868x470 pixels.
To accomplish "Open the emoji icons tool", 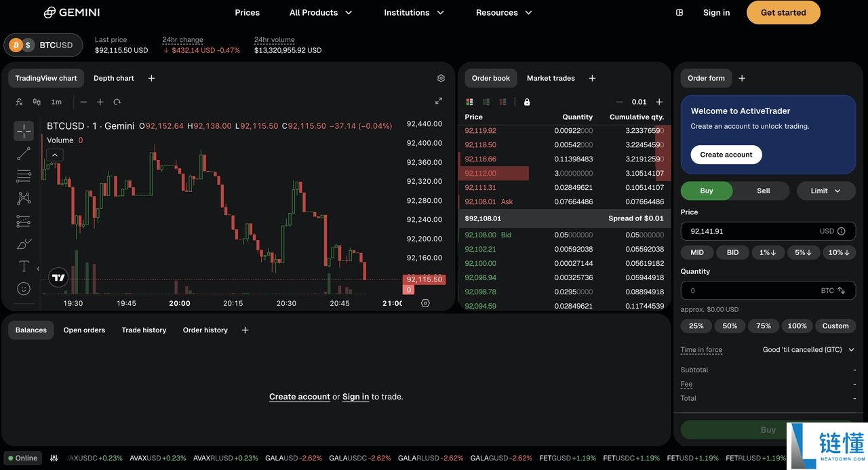I will (x=24, y=289).
